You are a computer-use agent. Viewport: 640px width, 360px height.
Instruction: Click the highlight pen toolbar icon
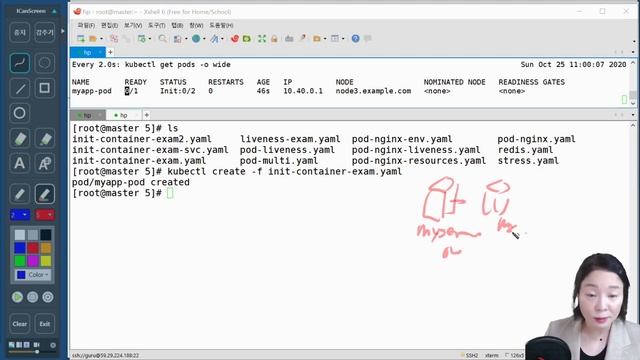pyautogui.click(x=302, y=38)
